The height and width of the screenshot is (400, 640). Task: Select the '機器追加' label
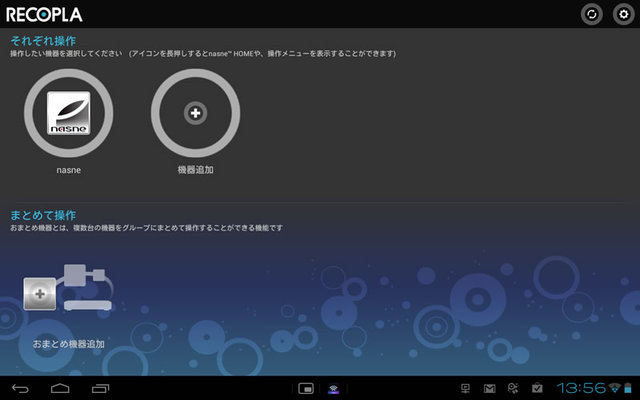click(x=196, y=170)
